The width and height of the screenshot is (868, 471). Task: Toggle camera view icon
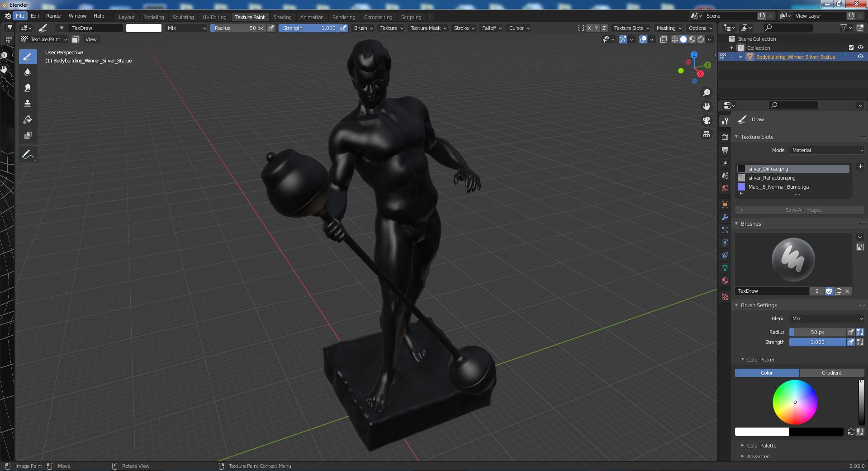[x=706, y=120]
